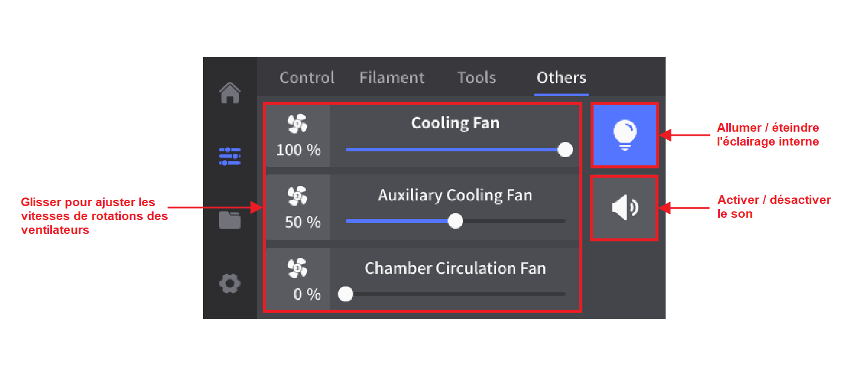
Task: Click the Cooling Fan slider handle
Action: coord(565,150)
